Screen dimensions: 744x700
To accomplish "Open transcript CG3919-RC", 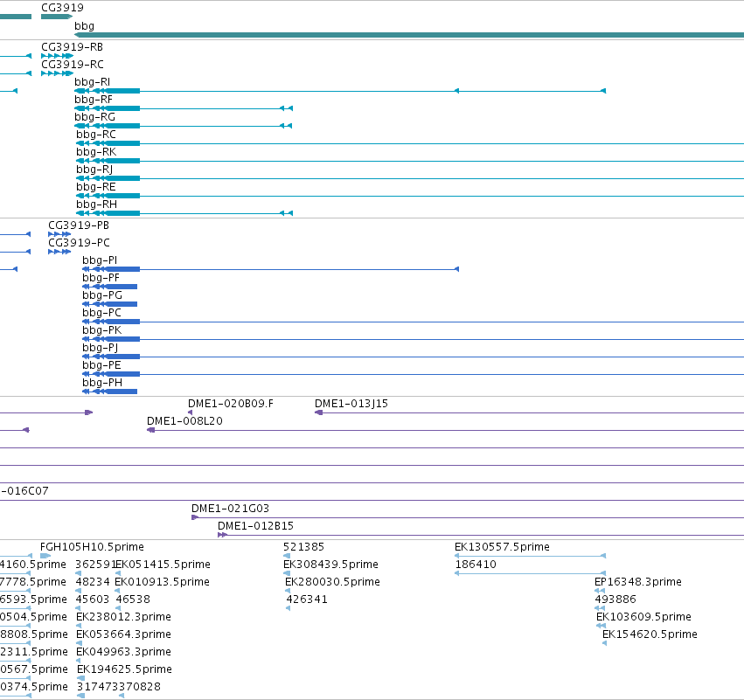I will pos(72,65).
